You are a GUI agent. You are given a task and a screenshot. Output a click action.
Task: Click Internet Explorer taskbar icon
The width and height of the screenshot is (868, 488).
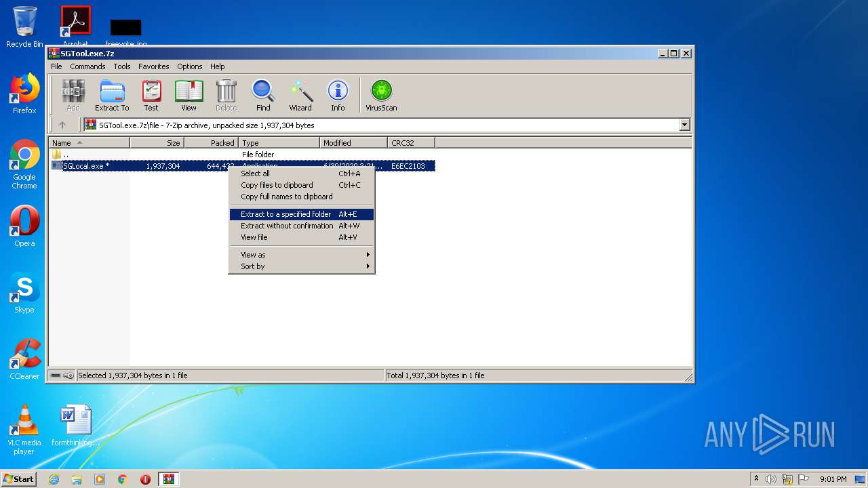pyautogui.click(x=54, y=479)
